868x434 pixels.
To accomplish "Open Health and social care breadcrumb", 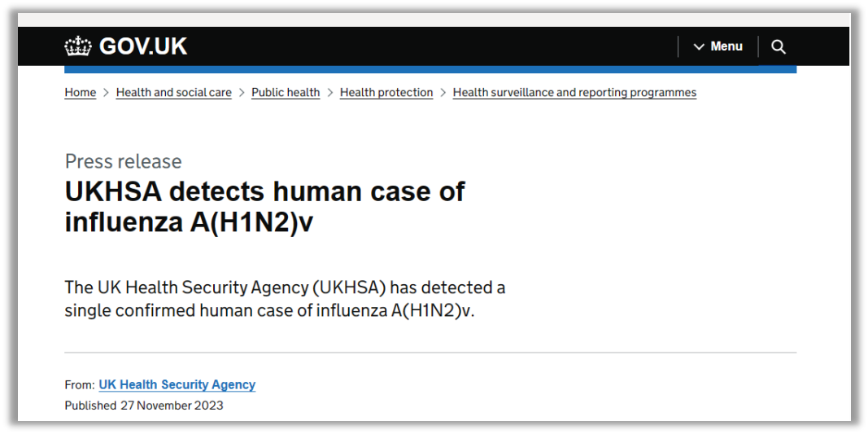I will 174,93.
